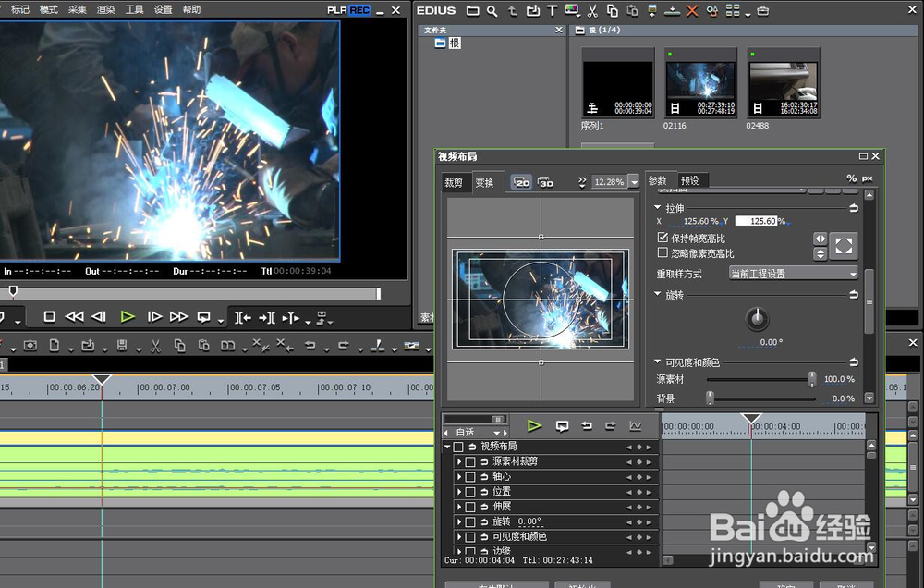924x588 pixels.
Task: Click the scissors cut icon in the timeline toolbar
Action: pyautogui.click(x=155, y=346)
